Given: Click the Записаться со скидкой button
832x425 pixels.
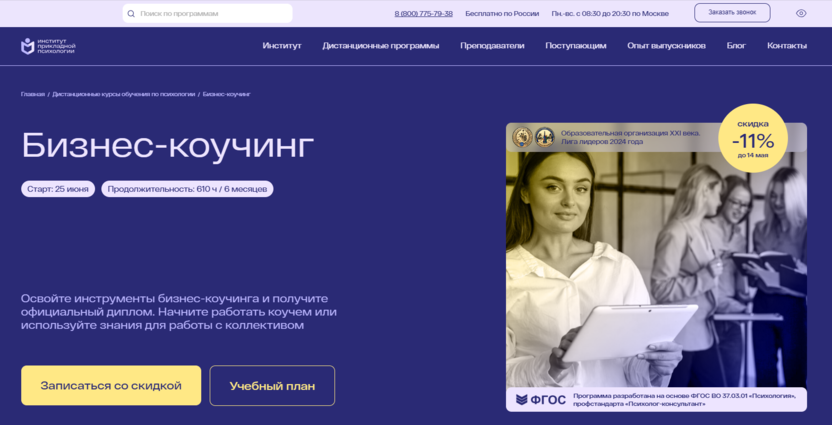Looking at the screenshot, I should (x=111, y=386).
